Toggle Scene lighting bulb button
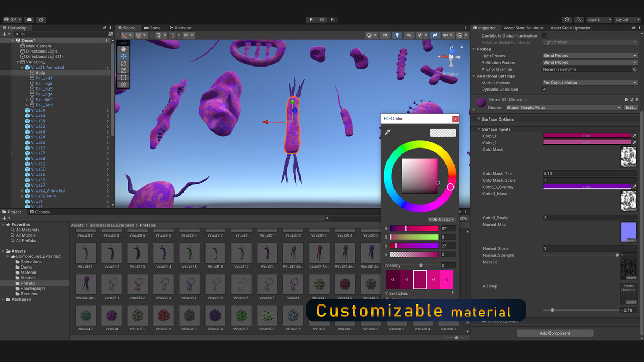Image resolution: width=644 pixels, height=362 pixels. pos(397,35)
